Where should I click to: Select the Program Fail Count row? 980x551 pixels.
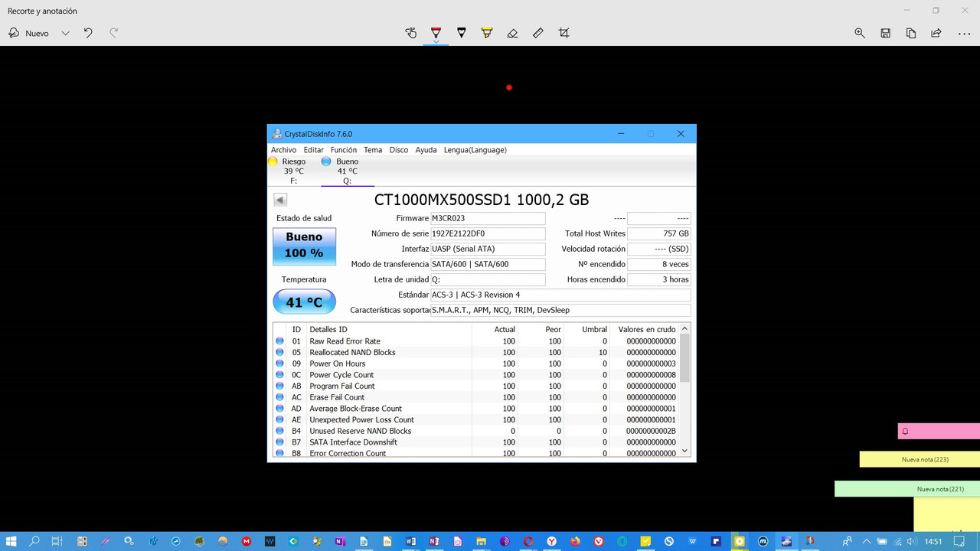coord(475,386)
